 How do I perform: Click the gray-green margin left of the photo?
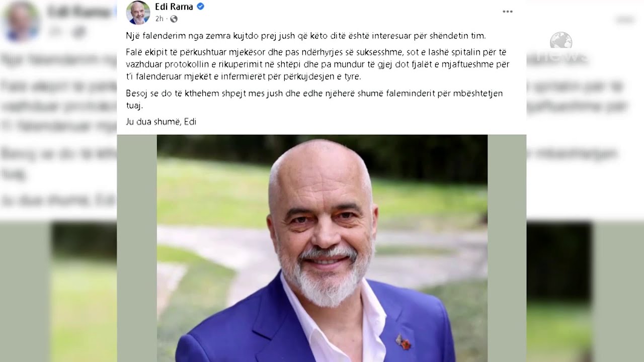pyautogui.click(x=137, y=248)
